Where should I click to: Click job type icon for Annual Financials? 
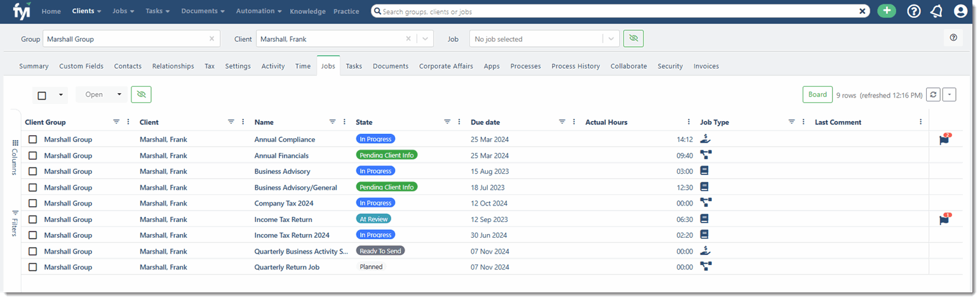[x=705, y=155]
